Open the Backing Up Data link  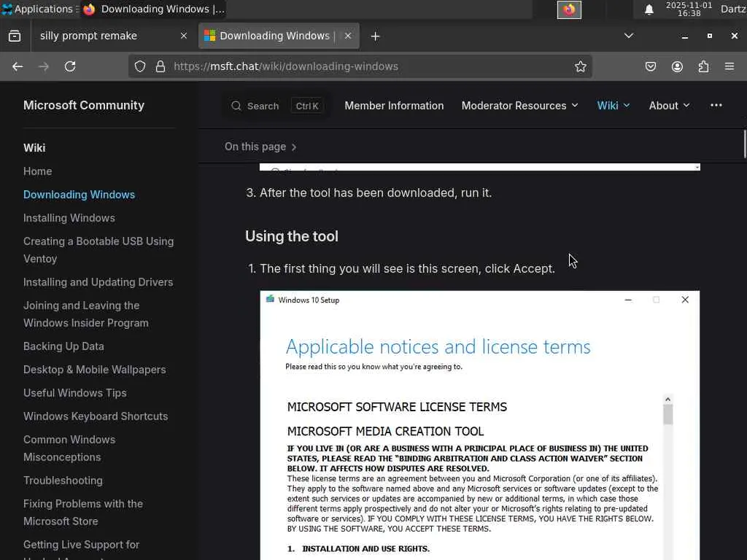click(x=63, y=346)
